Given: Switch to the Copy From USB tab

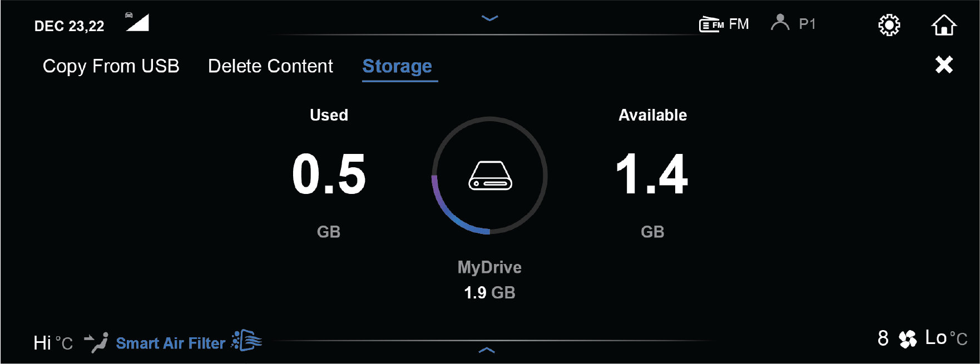Looking at the screenshot, I should pyautogui.click(x=111, y=66).
